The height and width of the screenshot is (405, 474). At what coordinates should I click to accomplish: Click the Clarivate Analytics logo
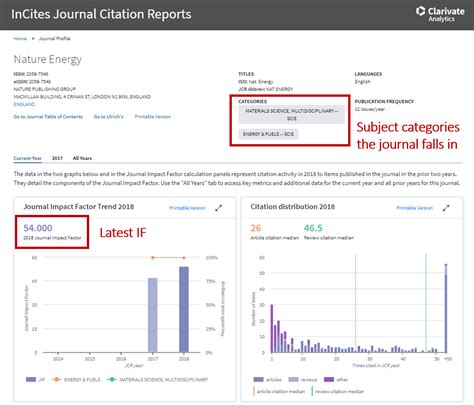(440, 14)
